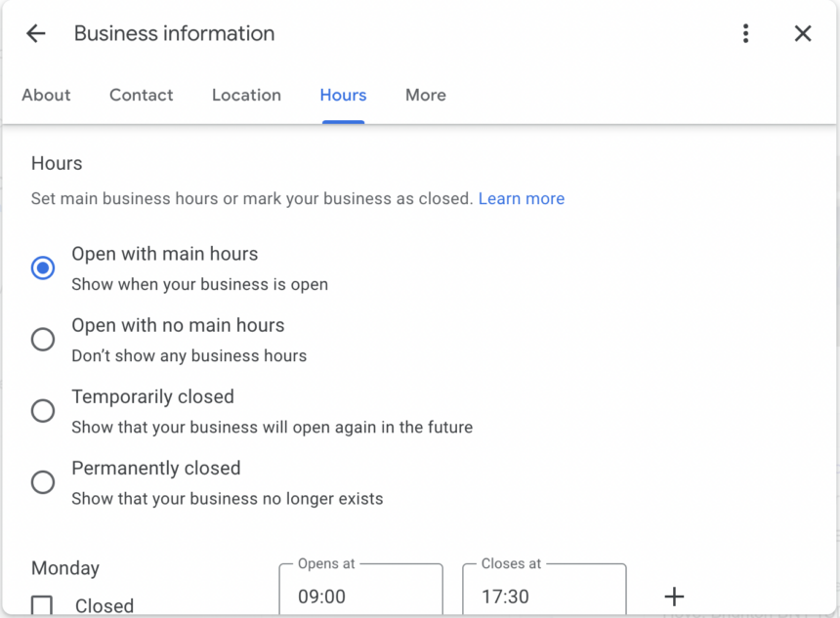This screenshot has height=618, width=840.
Task: Open the More tab
Action: tap(425, 95)
